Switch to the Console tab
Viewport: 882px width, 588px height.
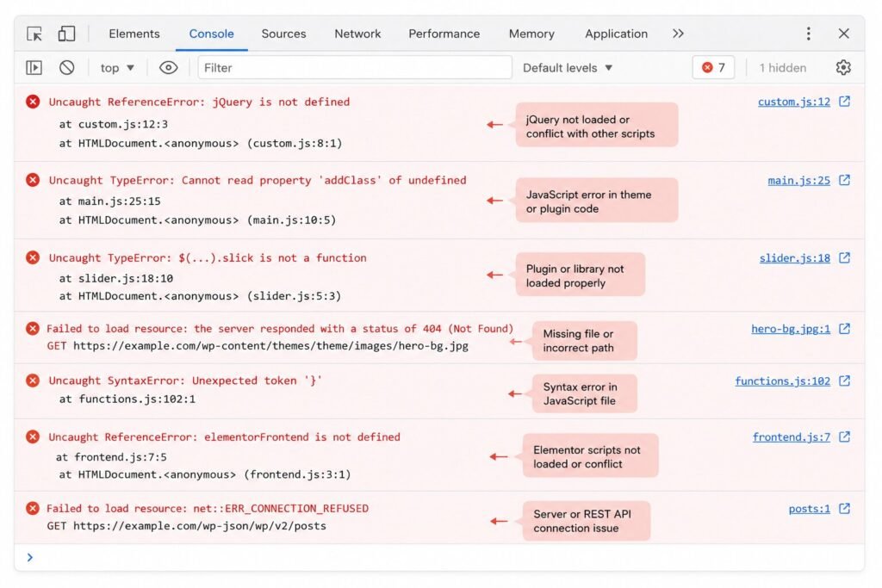(x=211, y=34)
